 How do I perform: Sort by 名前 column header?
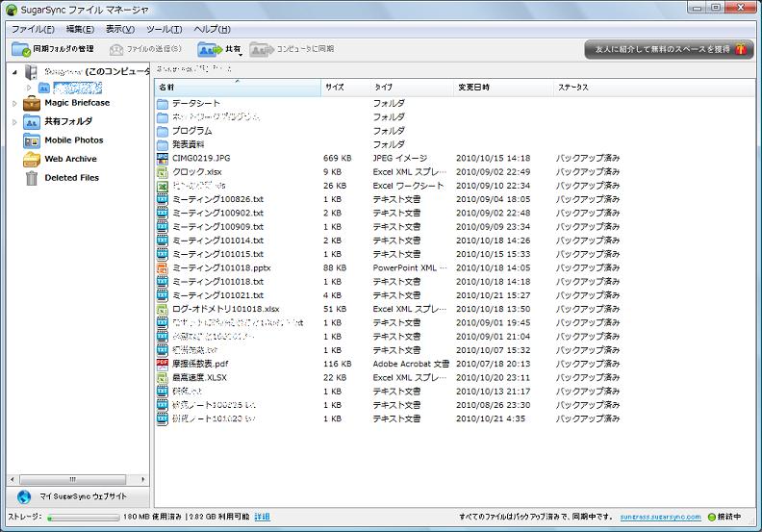click(x=238, y=88)
